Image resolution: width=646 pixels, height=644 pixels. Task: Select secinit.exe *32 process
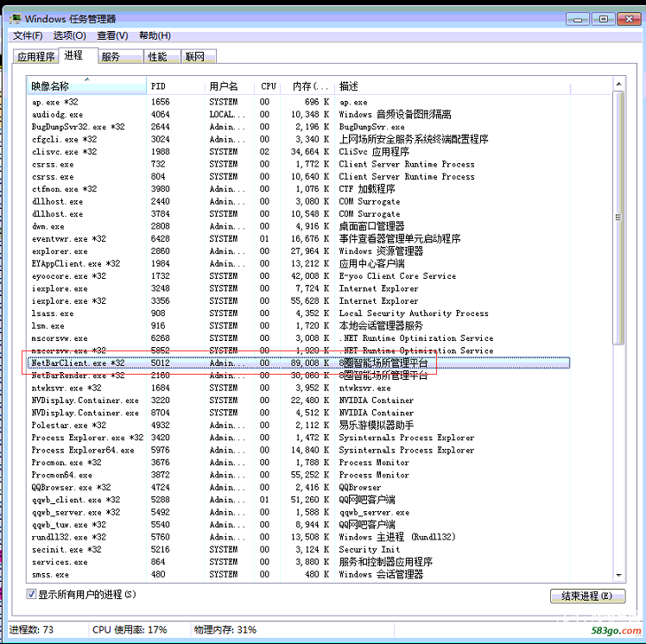pyautogui.click(x=299, y=549)
